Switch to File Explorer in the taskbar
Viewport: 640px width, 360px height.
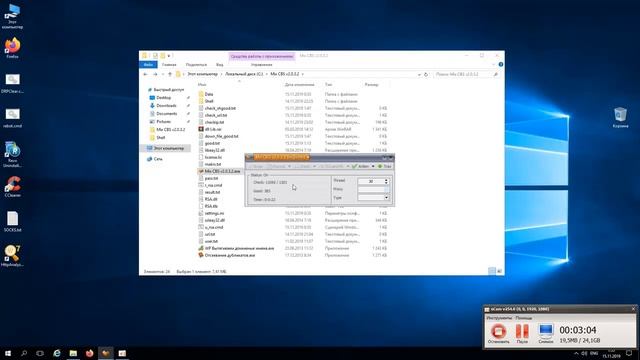tap(73, 353)
